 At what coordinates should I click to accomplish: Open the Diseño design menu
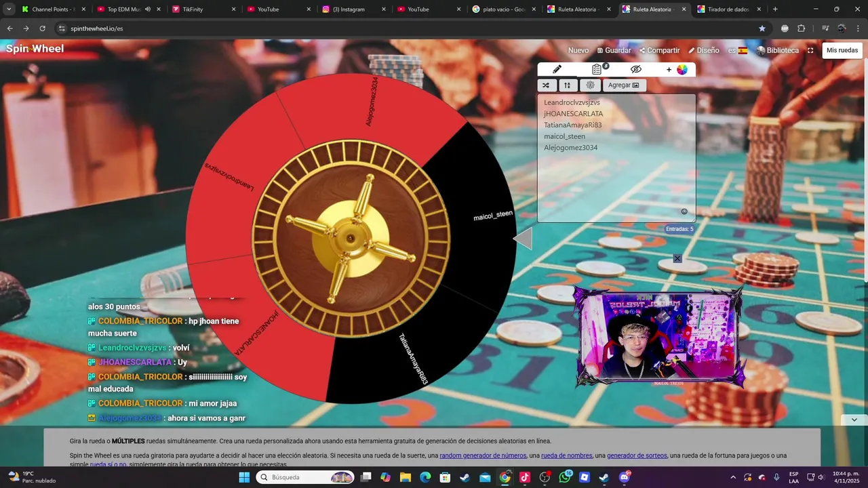(703, 51)
